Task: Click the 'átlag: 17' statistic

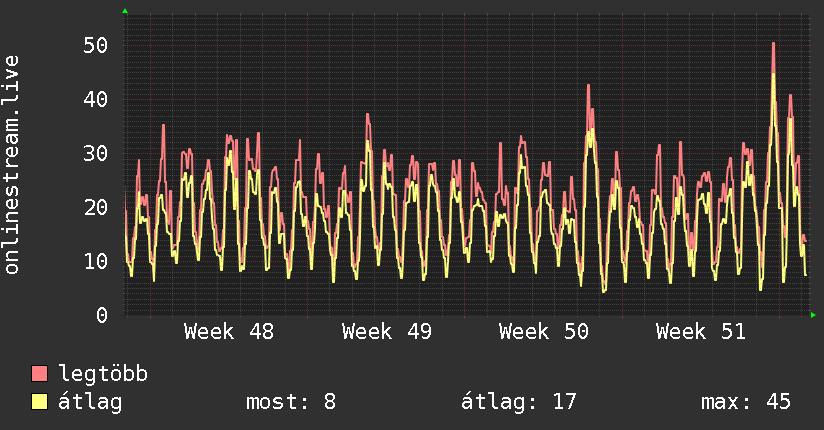Action: (x=519, y=402)
